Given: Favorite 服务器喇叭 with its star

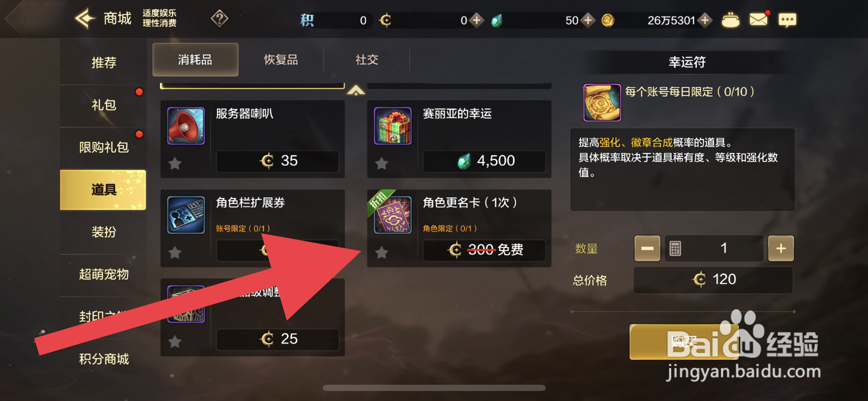Looking at the screenshot, I should pos(175,163).
